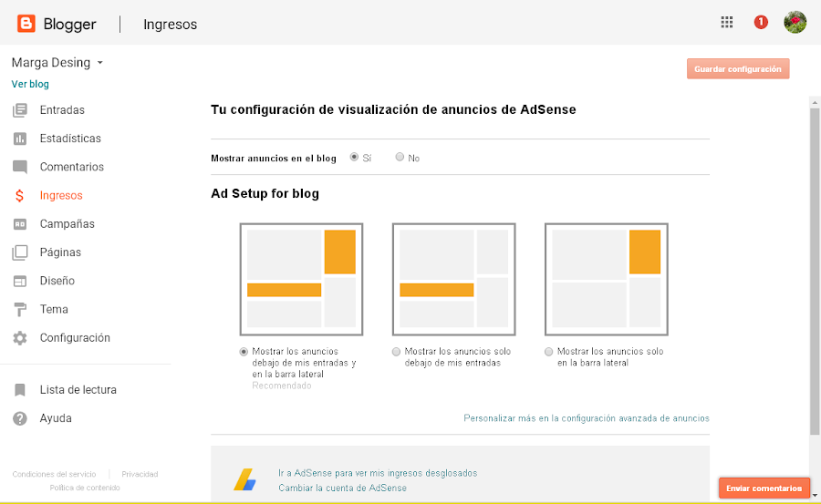
Task: Click the vertical scrollbar thumb
Action: pyautogui.click(x=815, y=271)
